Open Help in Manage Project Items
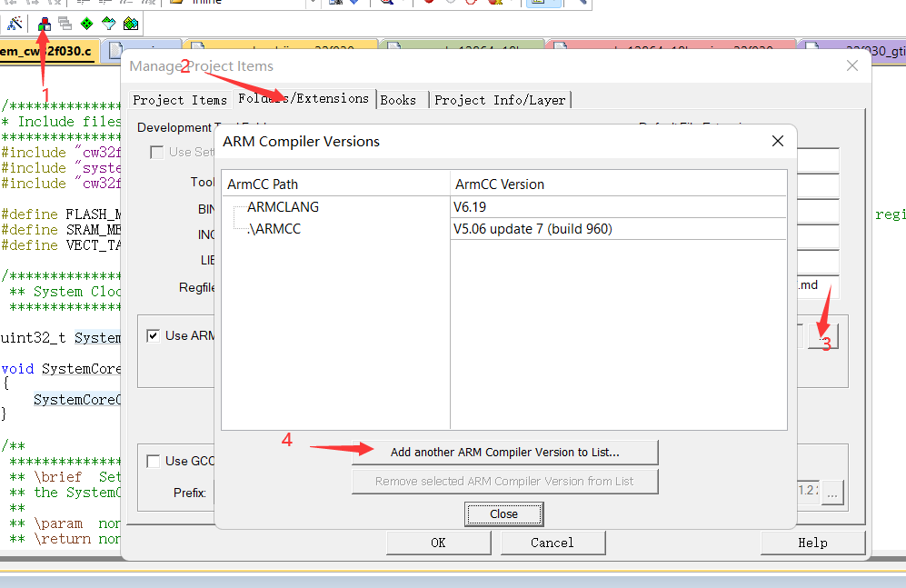This screenshot has width=906, height=588. (813, 543)
